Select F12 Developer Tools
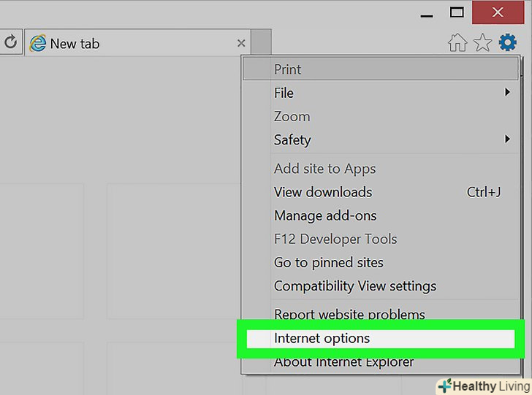Screen dimensions: 532x395 (x=380, y=239)
